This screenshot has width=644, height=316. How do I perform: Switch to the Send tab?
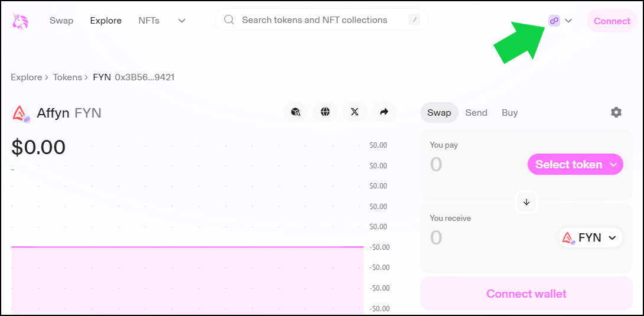tap(476, 112)
